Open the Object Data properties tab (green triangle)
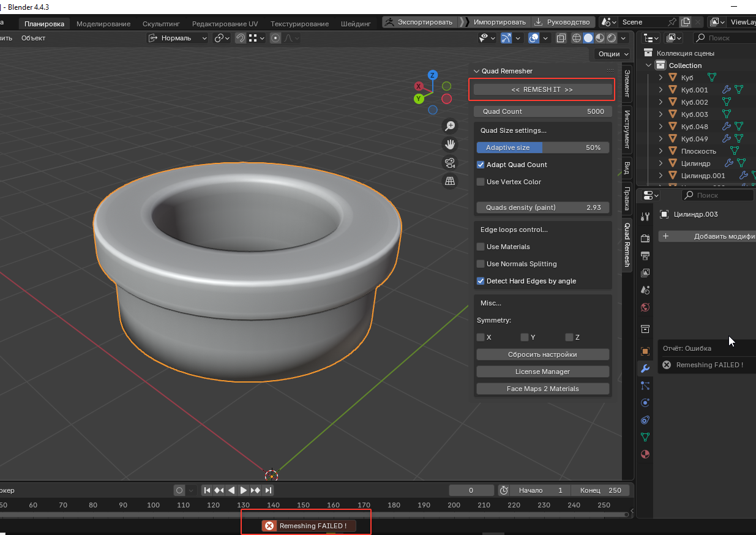This screenshot has width=756, height=535. [645, 437]
